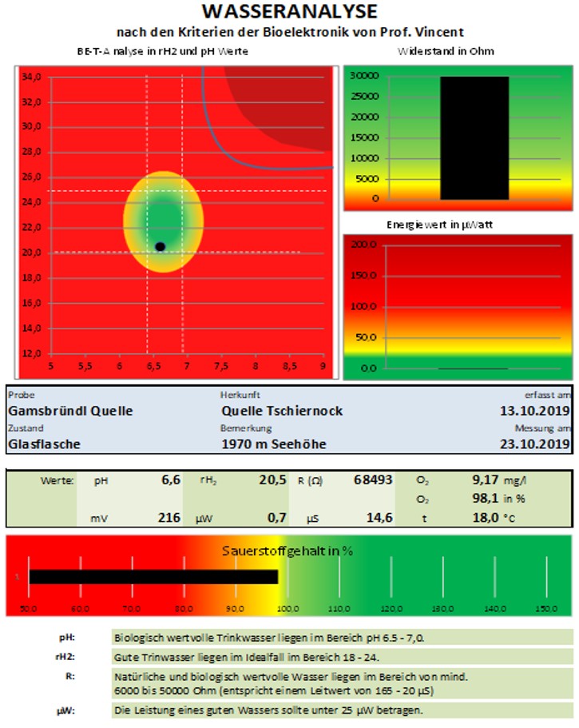Click the black bar in the Widerstand chart

point(474,137)
